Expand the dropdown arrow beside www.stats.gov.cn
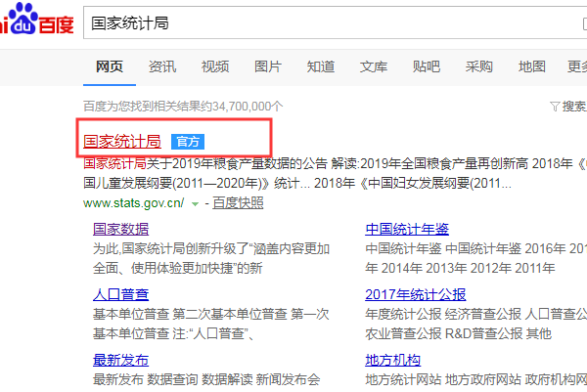 195,203
